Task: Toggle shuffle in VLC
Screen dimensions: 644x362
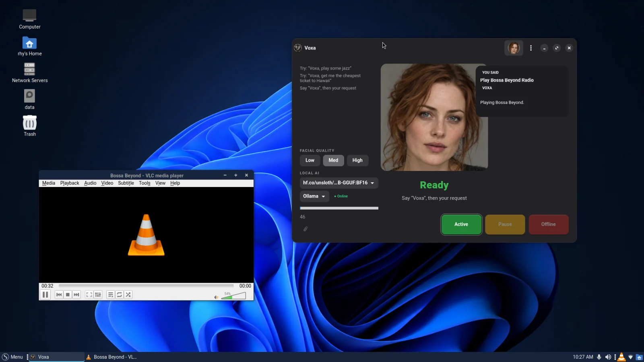Action: pos(128,295)
